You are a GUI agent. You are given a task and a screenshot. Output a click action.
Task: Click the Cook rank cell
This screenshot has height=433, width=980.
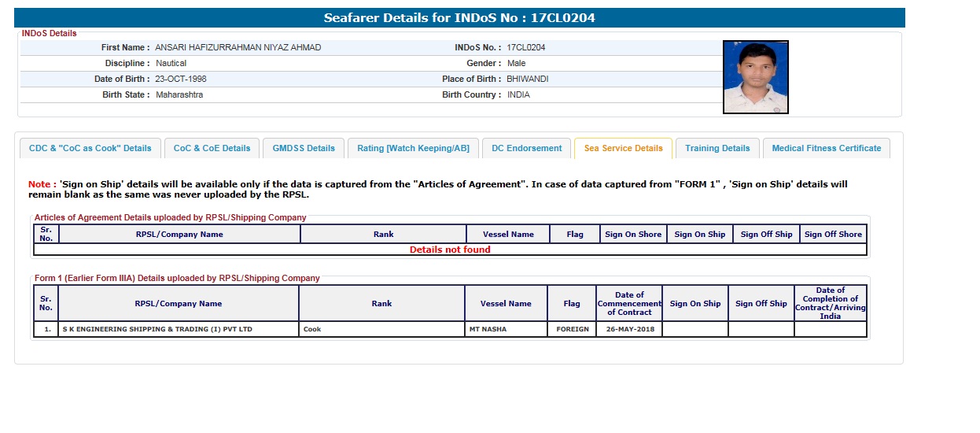[x=312, y=329]
